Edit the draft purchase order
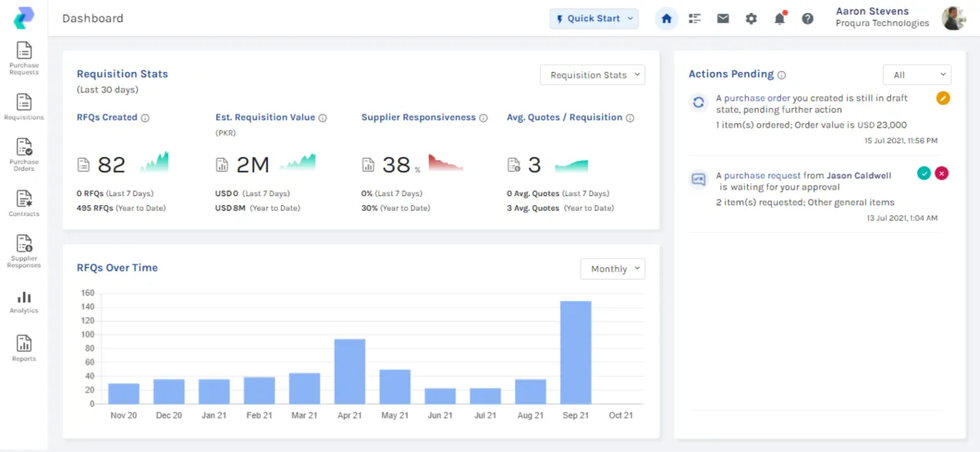980x452 pixels. click(x=942, y=98)
